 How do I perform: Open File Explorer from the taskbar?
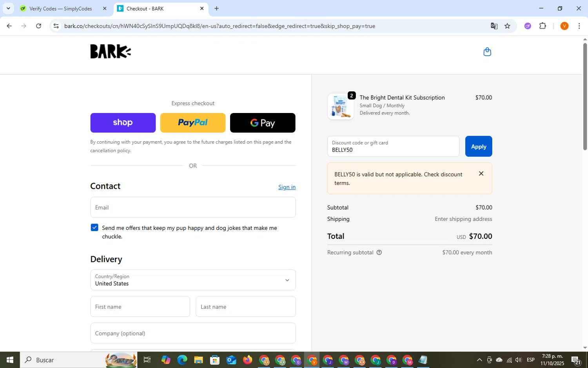[x=198, y=360]
